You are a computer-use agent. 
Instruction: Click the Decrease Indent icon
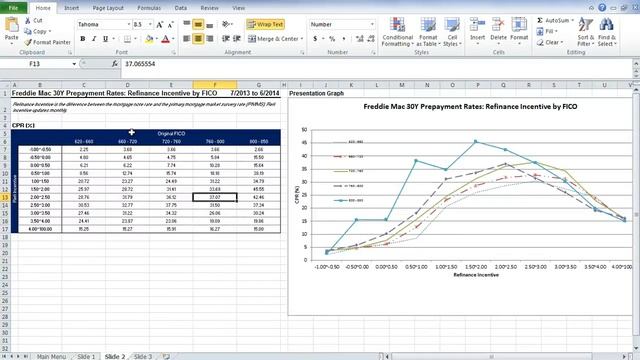(226, 39)
